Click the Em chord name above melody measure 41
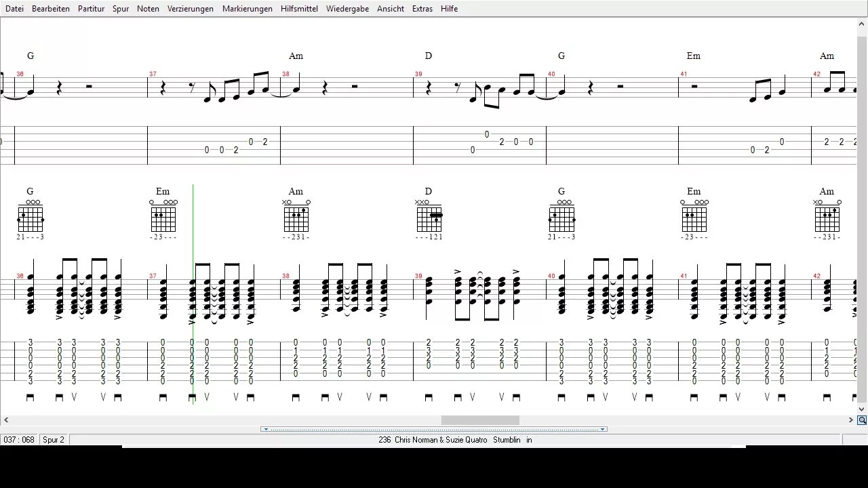 pos(693,56)
